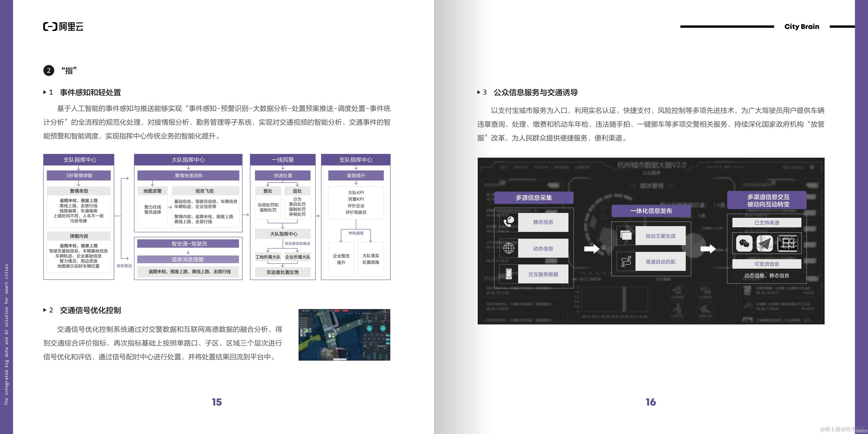The height and width of the screenshot is (434, 868).
Task: Select the 一体化信息发布 purple header
Action: (651, 211)
